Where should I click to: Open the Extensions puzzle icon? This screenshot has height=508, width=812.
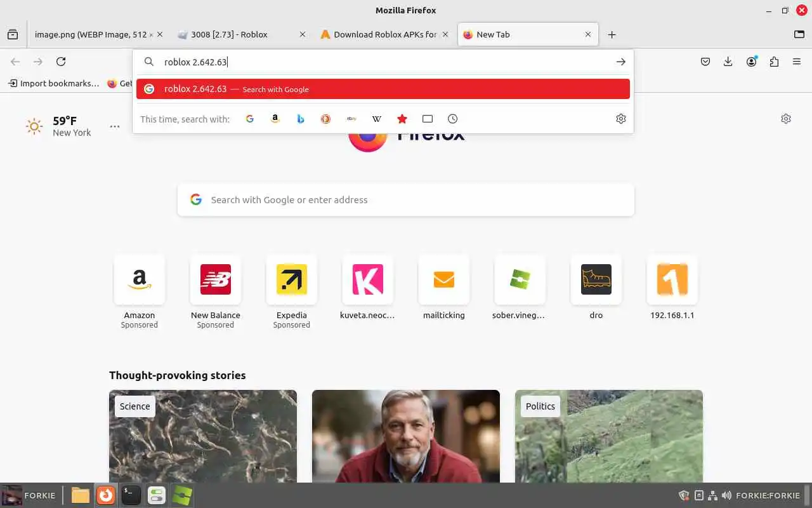coord(774,62)
